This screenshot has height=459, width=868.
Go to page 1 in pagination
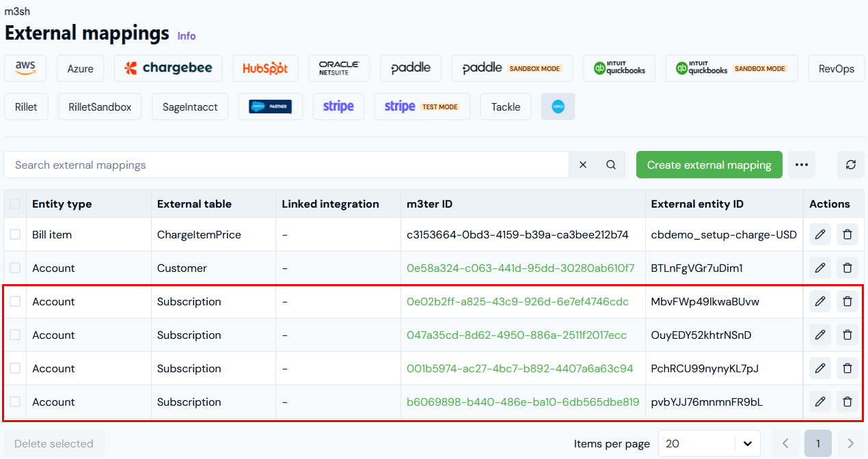click(x=818, y=443)
